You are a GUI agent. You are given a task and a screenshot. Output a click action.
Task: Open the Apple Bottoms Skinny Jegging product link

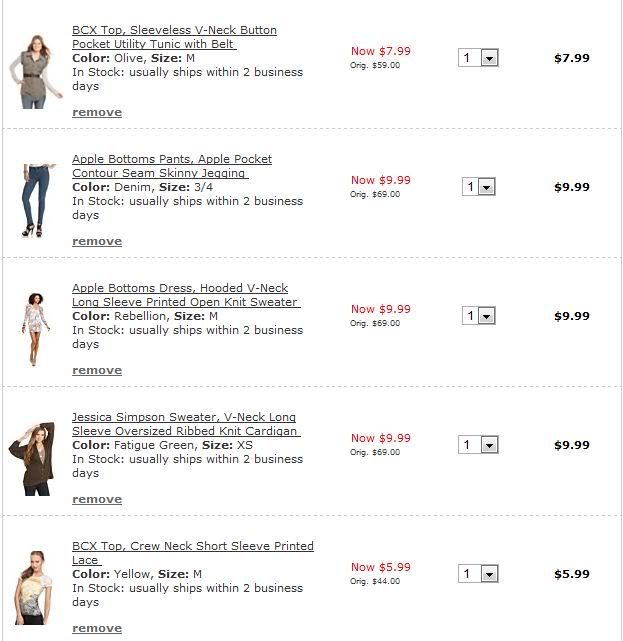(172, 166)
